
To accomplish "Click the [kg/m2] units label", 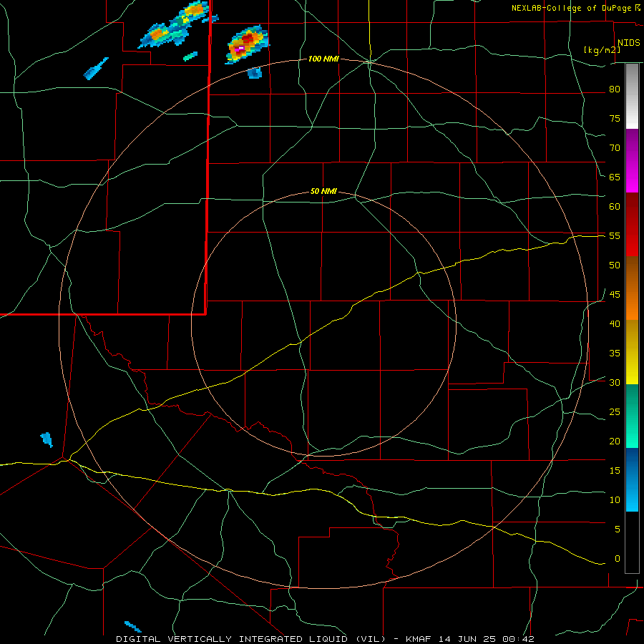I will click(x=602, y=50).
